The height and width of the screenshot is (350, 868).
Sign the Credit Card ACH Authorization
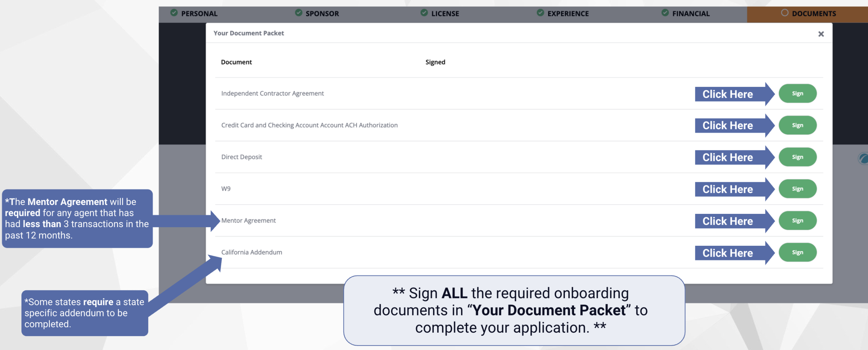pos(797,125)
